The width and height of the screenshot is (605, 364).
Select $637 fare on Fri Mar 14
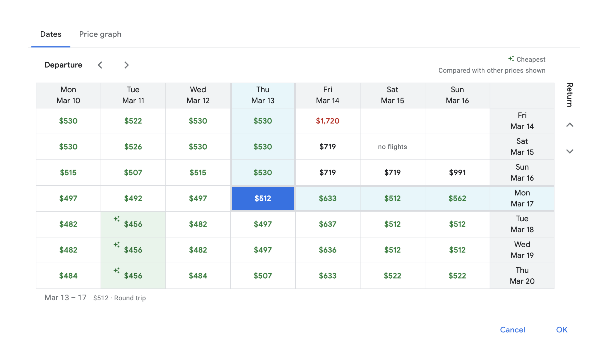click(328, 224)
